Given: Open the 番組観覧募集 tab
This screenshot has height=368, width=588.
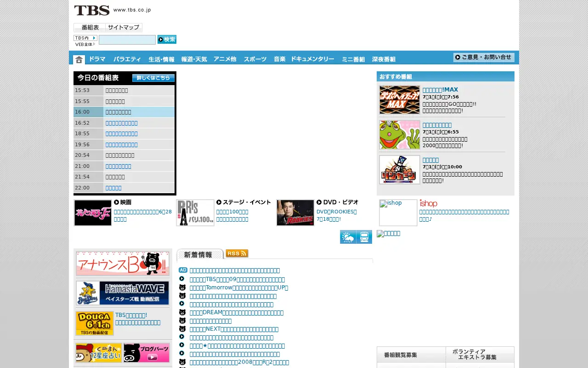Looking at the screenshot, I should 411,355.
